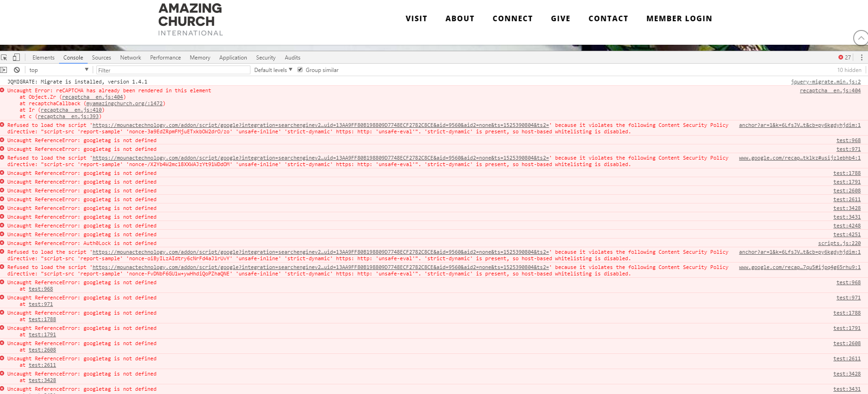
Task: Uncheck the Group similar checkbox
Action: [x=300, y=70]
